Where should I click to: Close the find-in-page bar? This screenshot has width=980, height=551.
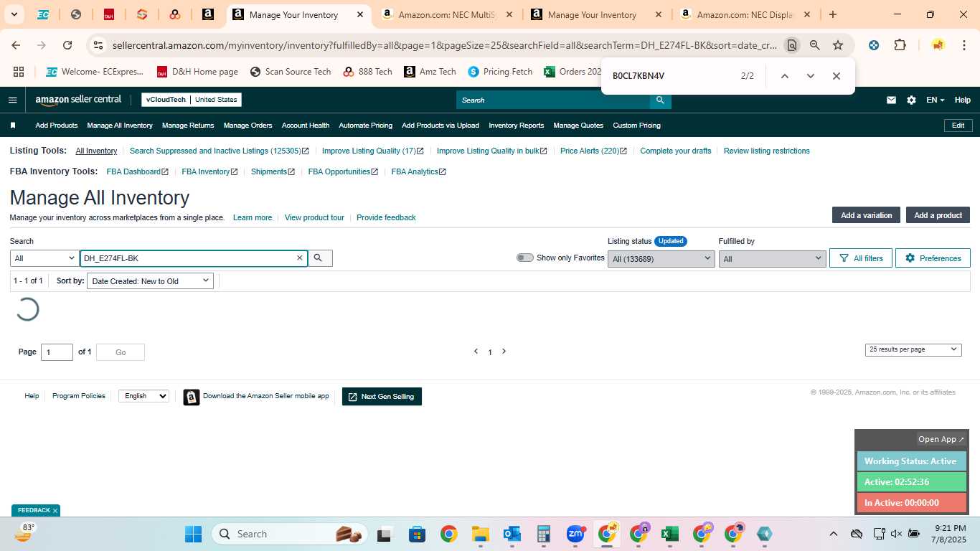point(837,76)
